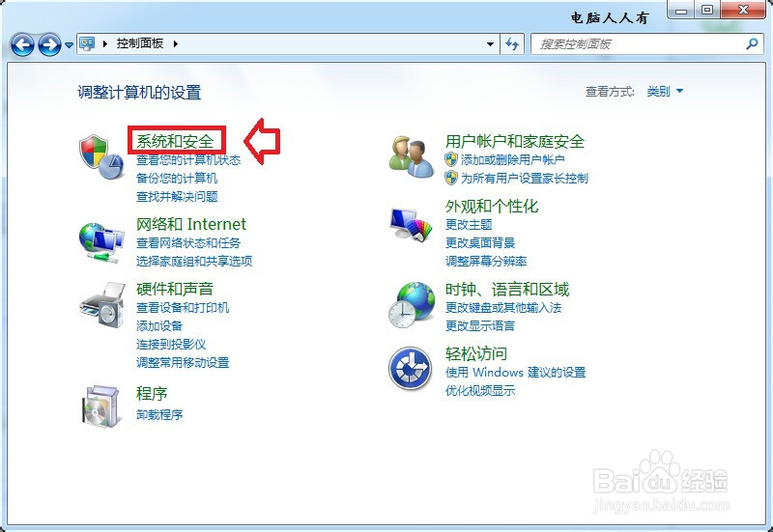The height and width of the screenshot is (532, 773).
Task: Click the Appearance and Personalization monitor icon
Action: coord(411,225)
